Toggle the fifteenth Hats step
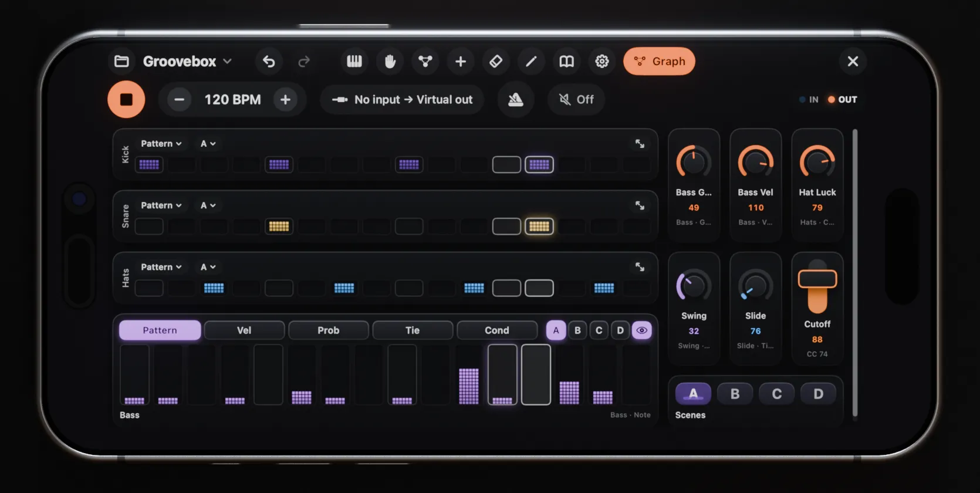The image size is (980, 493). [x=604, y=288]
